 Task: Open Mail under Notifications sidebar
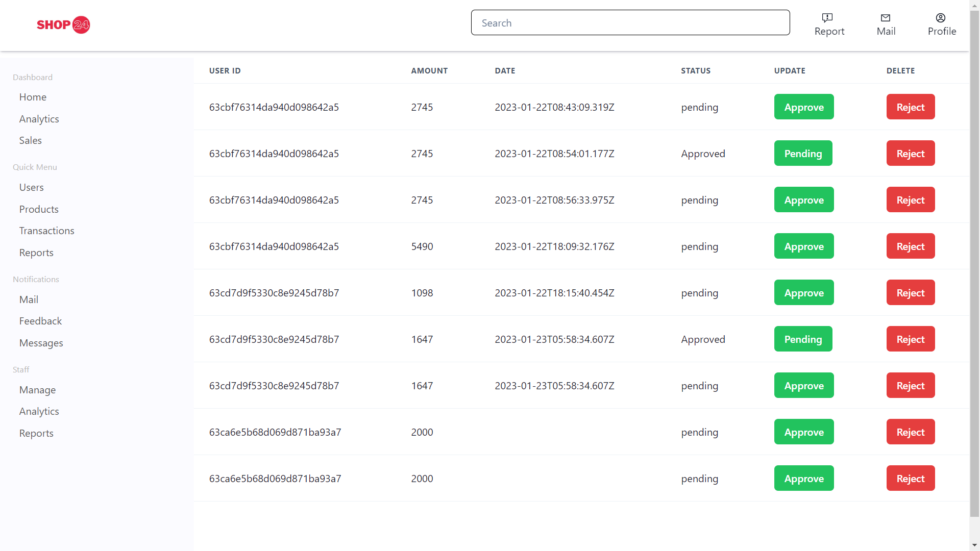click(x=29, y=299)
